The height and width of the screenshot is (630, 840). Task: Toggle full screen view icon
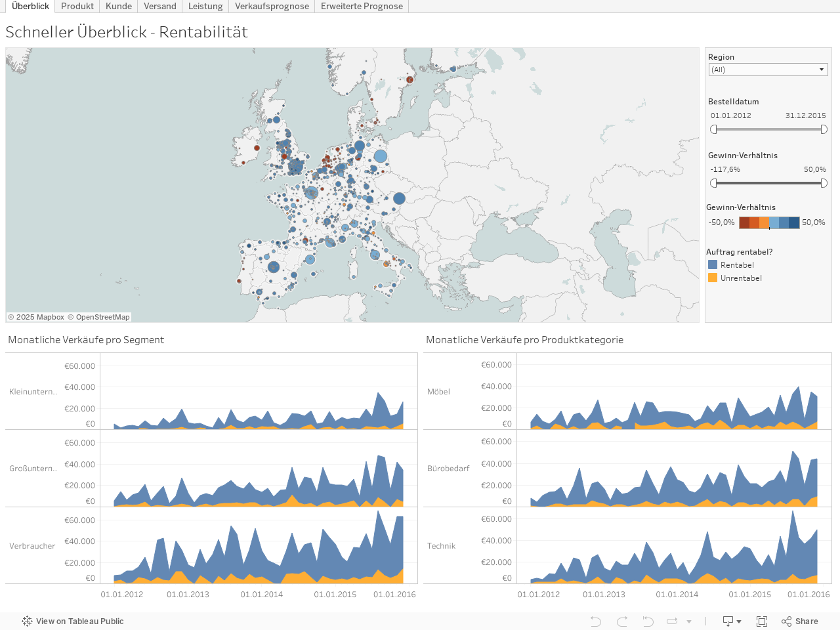coord(762,621)
